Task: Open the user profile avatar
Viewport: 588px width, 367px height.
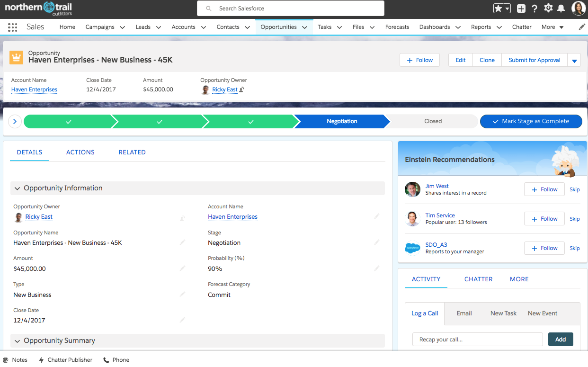Action: [x=579, y=8]
